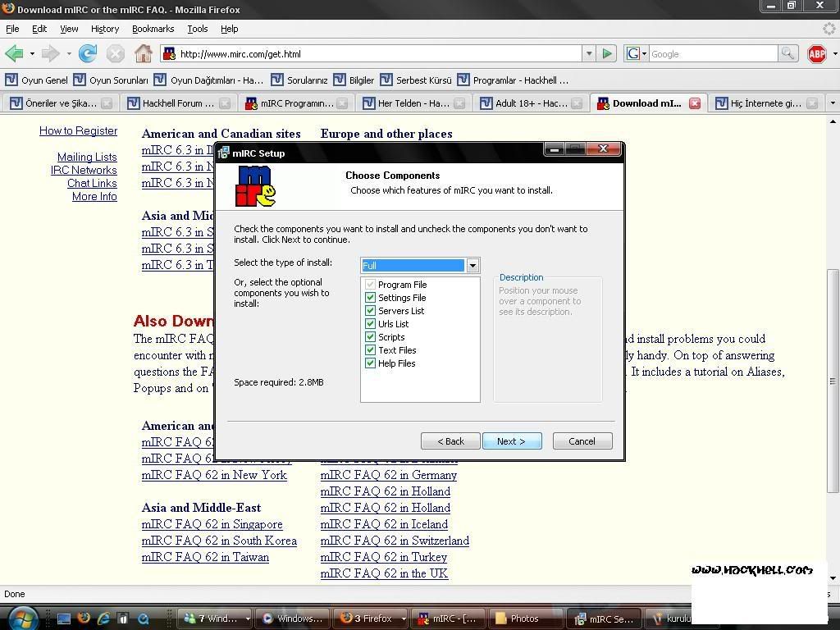Open the Windows Start orb

coord(22,619)
